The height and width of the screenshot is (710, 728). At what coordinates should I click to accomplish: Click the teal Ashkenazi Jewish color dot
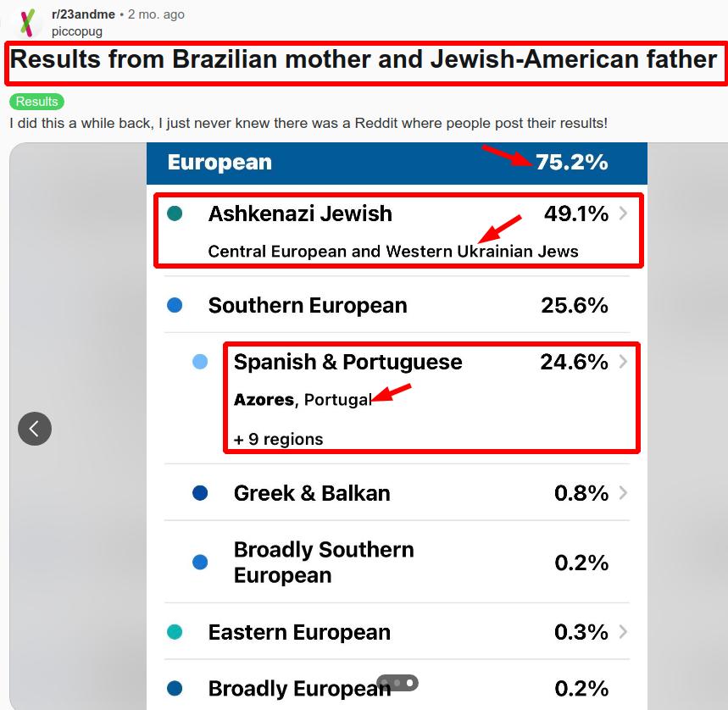pos(175,214)
